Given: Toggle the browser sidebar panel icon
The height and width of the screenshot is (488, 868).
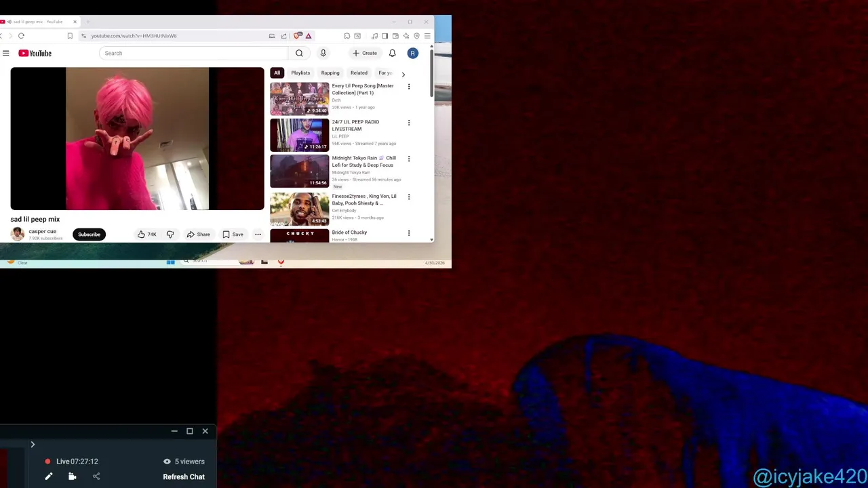Looking at the screenshot, I should (x=384, y=36).
